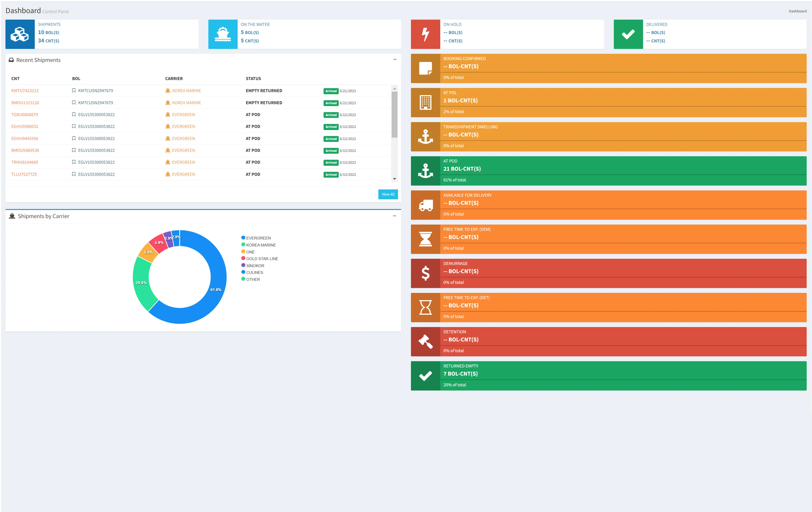812x512 pixels.
Task: Click the bookmark icon next to KMTCUSN2947679
Action: [74, 90]
